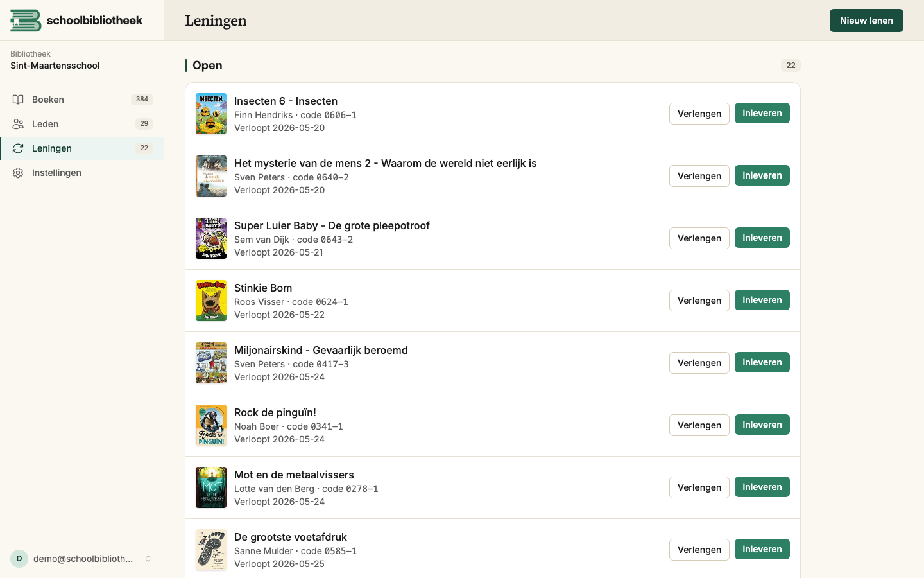This screenshot has width=924, height=578.
Task: Open Boeken via the book icon
Action: coord(18,100)
